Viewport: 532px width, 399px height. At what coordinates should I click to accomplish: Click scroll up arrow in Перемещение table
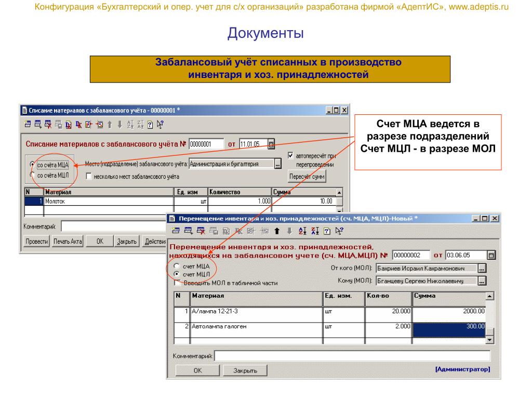(x=489, y=296)
